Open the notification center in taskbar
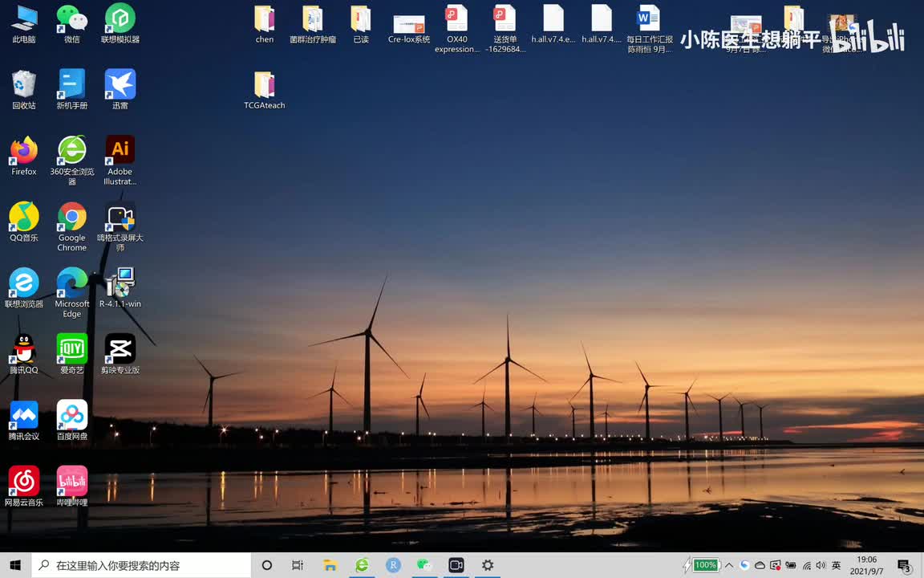This screenshot has height=578, width=924. [x=904, y=565]
